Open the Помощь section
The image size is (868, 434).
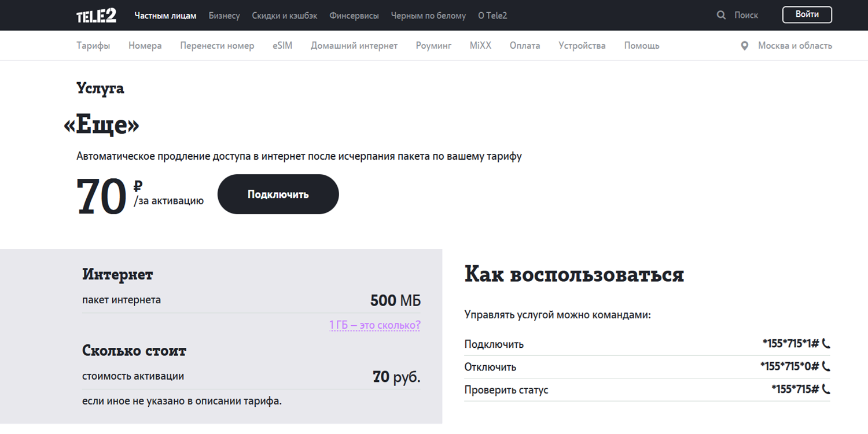coord(642,46)
